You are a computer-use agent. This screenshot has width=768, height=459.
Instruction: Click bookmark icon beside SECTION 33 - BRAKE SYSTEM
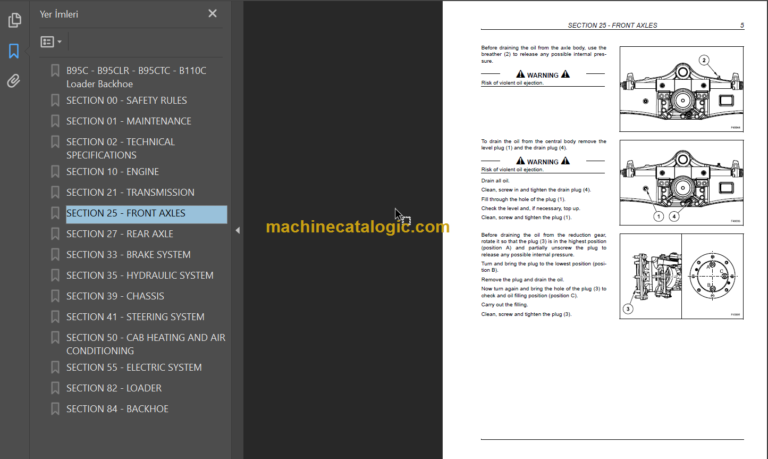pos(55,255)
